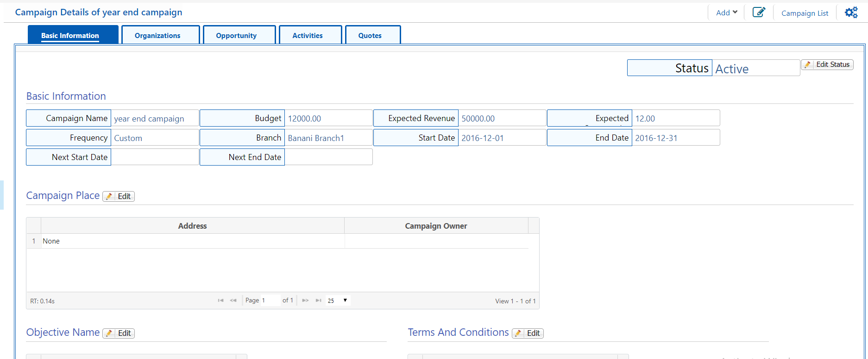
Task: Click the Start Date value 2016-12-01
Action: [482, 138]
